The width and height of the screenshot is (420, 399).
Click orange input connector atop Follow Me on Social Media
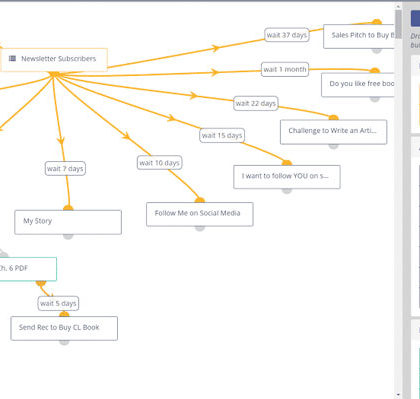(200, 200)
